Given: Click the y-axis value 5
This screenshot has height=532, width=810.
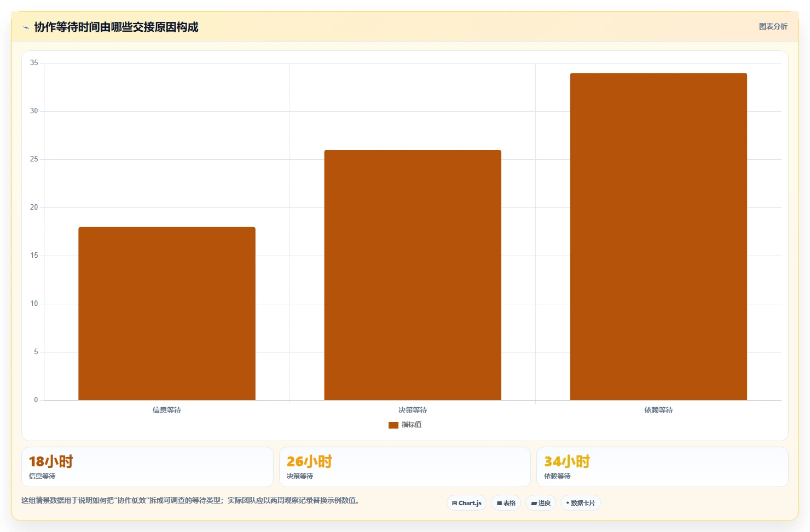Looking at the screenshot, I should click(36, 352).
